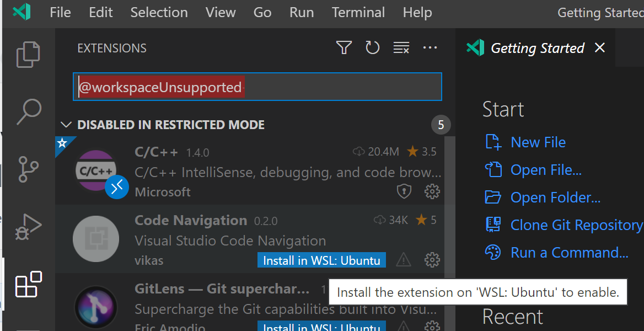Image resolution: width=644 pixels, height=331 pixels.
Task: Open the Source Control view
Action: (28, 169)
